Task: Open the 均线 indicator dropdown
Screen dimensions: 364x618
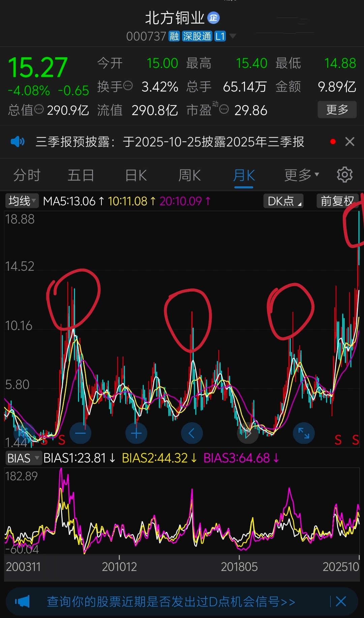Action: click(x=22, y=201)
